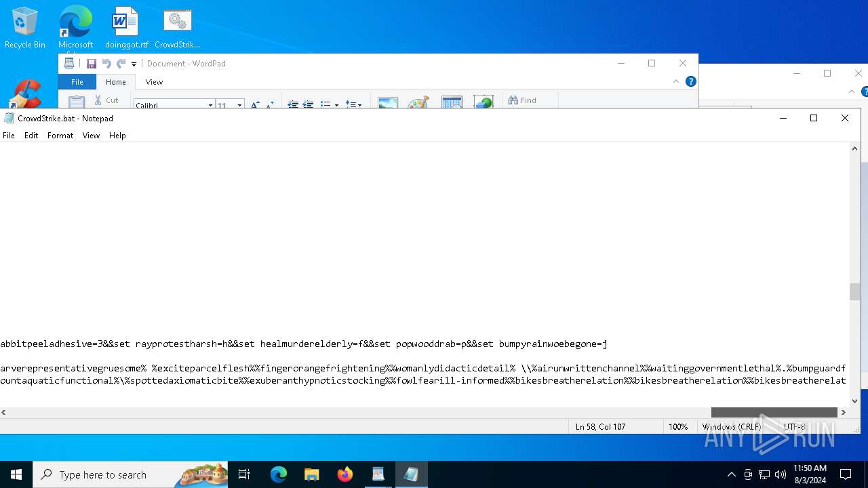Screen dimensions: 868x488
Task: Click the Notepad icon in CrowdStrike.bat title bar
Action: click(9, 118)
